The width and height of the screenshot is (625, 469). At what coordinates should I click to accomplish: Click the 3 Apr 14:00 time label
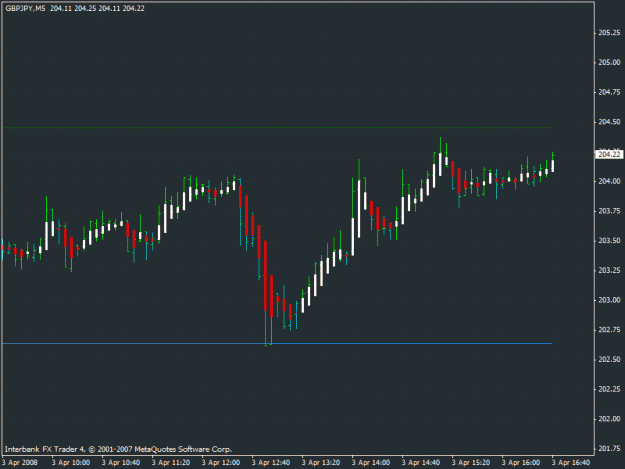coord(371,463)
